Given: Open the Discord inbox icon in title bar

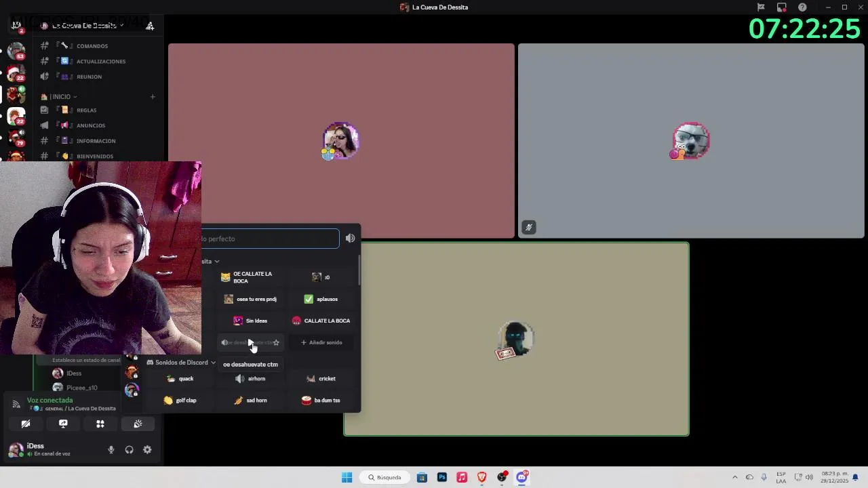Looking at the screenshot, I should (x=782, y=7).
